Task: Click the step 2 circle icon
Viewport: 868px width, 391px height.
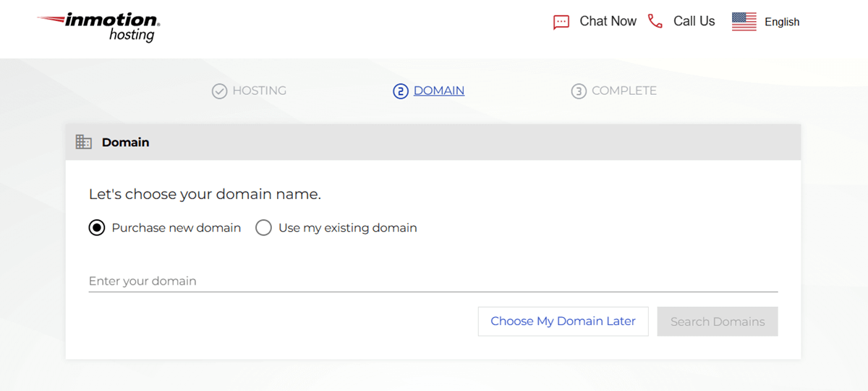Action: point(401,91)
